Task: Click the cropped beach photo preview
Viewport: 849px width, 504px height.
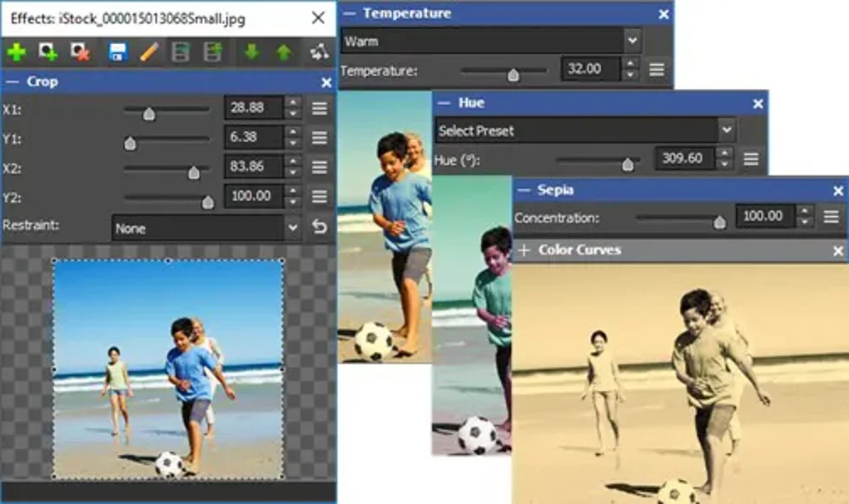Action: point(168,368)
